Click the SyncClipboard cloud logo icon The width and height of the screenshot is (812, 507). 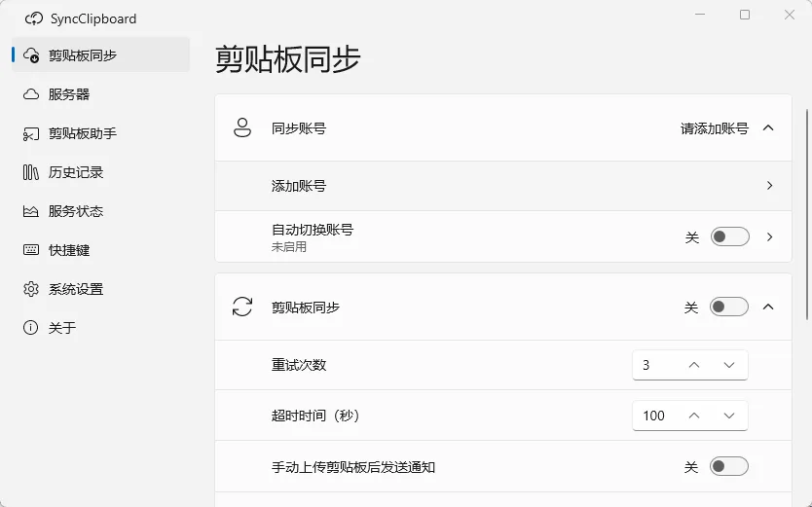click(34, 18)
